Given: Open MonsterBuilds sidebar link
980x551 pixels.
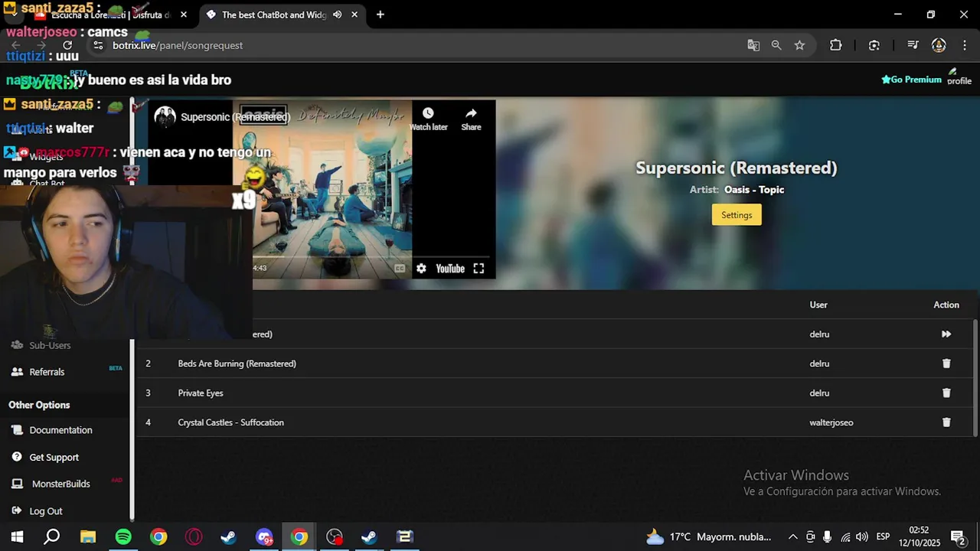Looking at the screenshot, I should click(60, 484).
